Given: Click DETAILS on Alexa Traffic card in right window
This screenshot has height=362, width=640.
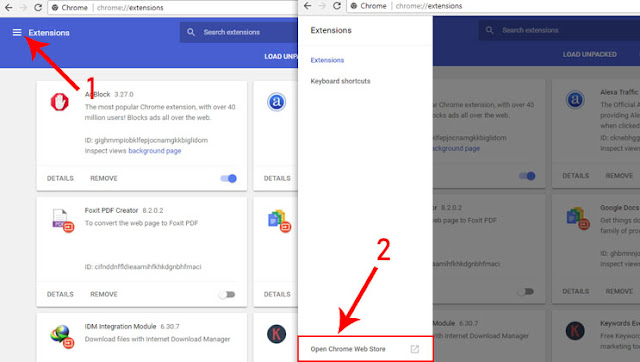Looking at the screenshot, I should pyautogui.click(x=576, y=175).
